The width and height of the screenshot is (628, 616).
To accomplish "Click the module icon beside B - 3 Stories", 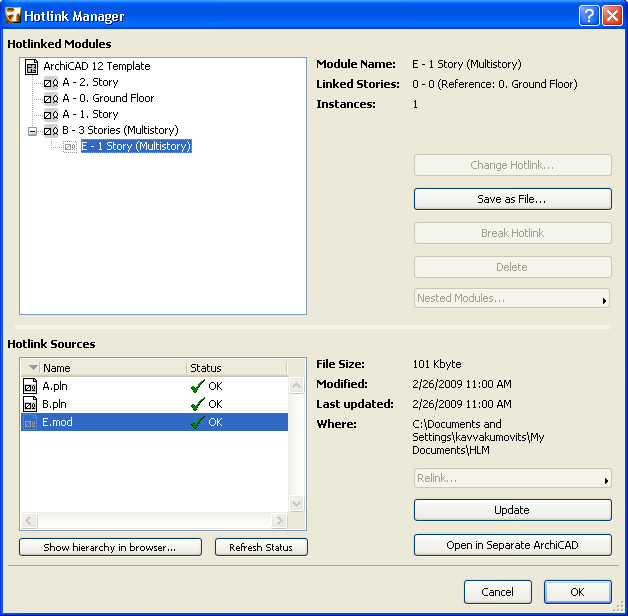I will tap(51, 131).
